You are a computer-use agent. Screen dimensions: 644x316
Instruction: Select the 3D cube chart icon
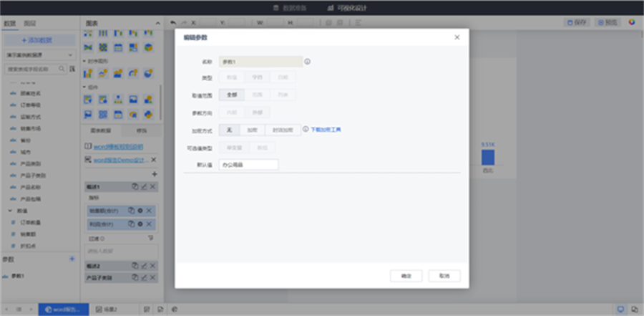148,48
